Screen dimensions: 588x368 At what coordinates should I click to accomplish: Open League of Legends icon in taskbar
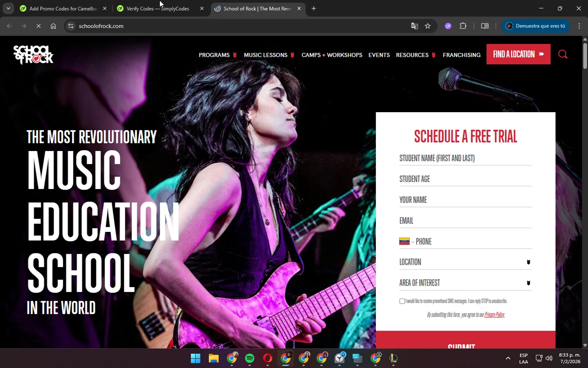pyautogui.click(x=393, y=358)
